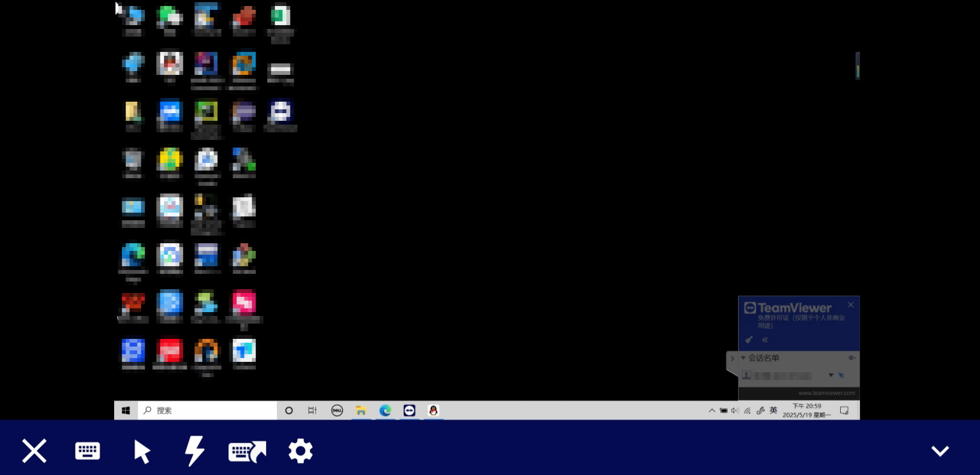Viewport: 980px width, 475px height.
Task: Open www.teamviewer.com link
Action: (x=826, y=393)
